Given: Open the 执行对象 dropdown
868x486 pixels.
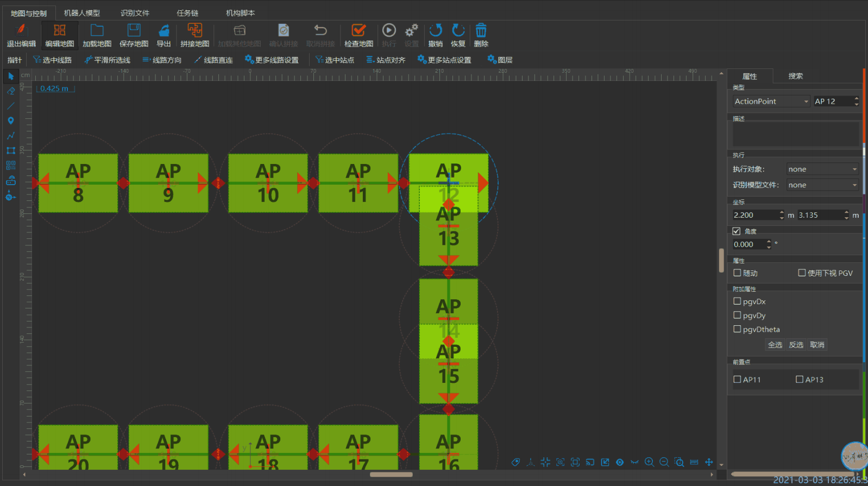Looking at the screenshot, I should (x=823, y=169).
